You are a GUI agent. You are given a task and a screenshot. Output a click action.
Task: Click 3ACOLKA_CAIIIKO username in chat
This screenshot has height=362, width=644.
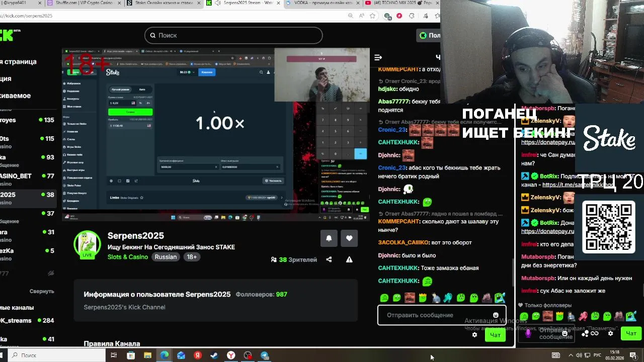point(404,242)
